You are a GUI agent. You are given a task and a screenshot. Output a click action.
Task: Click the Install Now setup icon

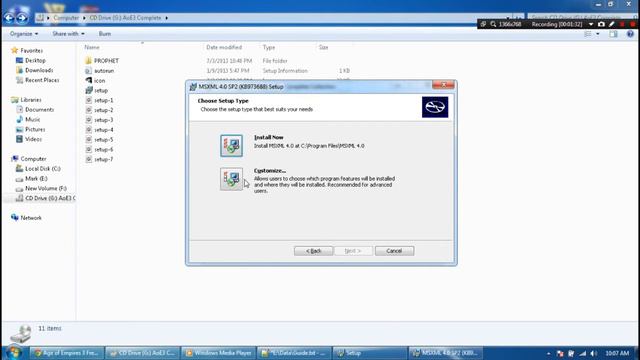[x=231, y=146]
